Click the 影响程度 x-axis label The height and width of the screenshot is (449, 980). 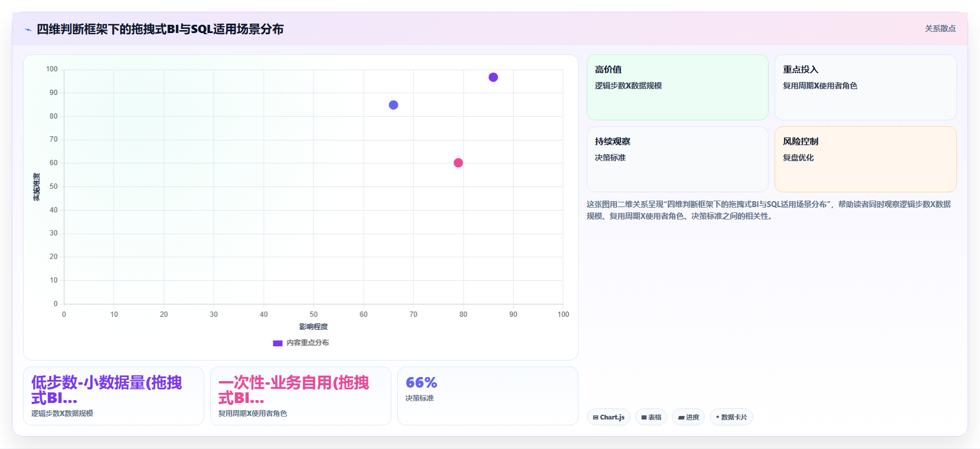pos(313,327)
